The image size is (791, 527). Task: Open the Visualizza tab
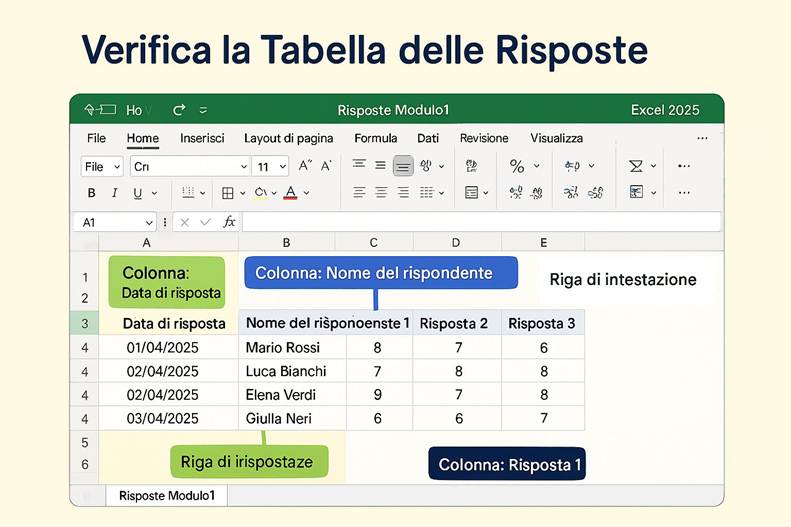(x=556, y=138)
